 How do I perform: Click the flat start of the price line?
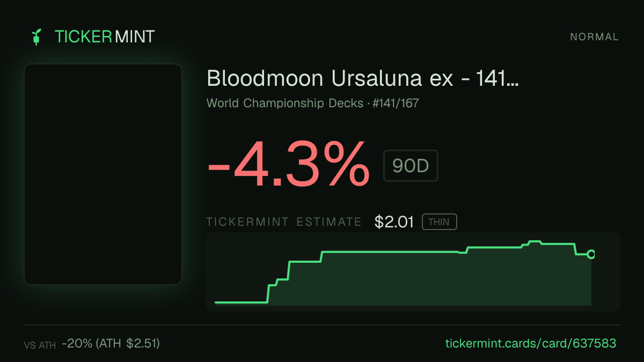coord(241,302)
